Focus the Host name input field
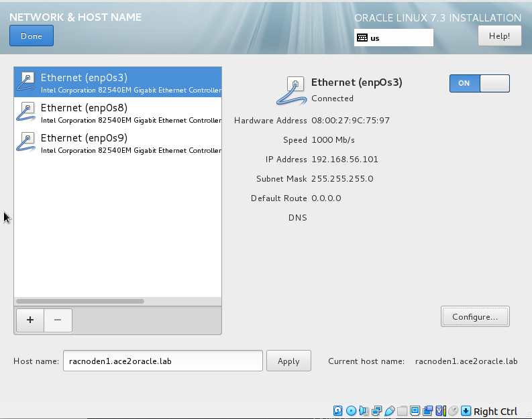The height and width of the screenshot is (419, 532). (163, 361)
